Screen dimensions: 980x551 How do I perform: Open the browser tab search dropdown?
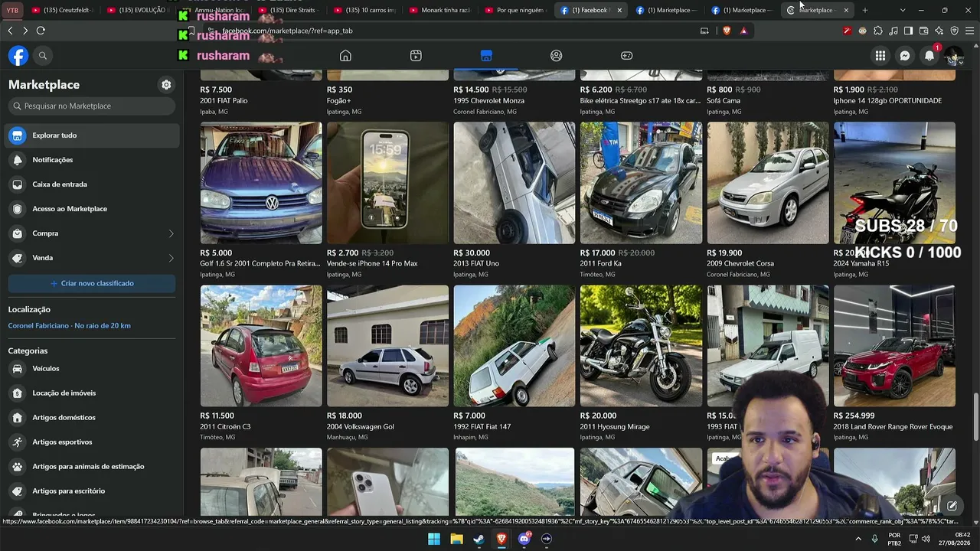click(x=903, y=10)
